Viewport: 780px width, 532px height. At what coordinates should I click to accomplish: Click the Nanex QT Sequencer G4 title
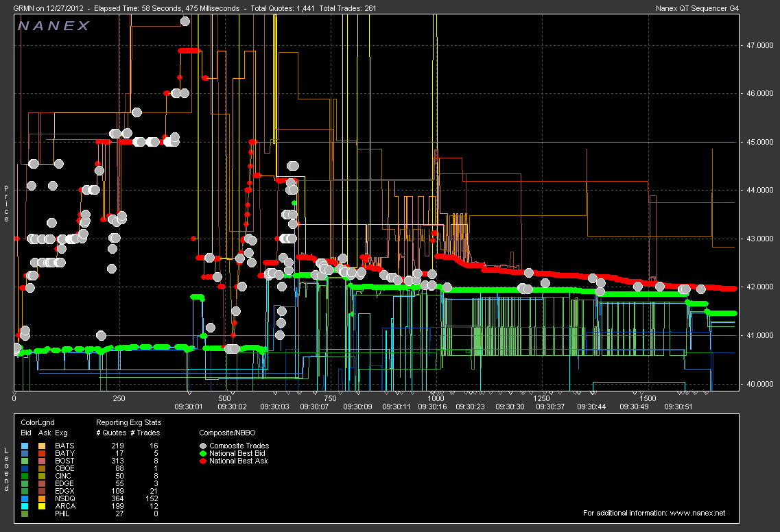pyautogui.click(x=698, y=8)
